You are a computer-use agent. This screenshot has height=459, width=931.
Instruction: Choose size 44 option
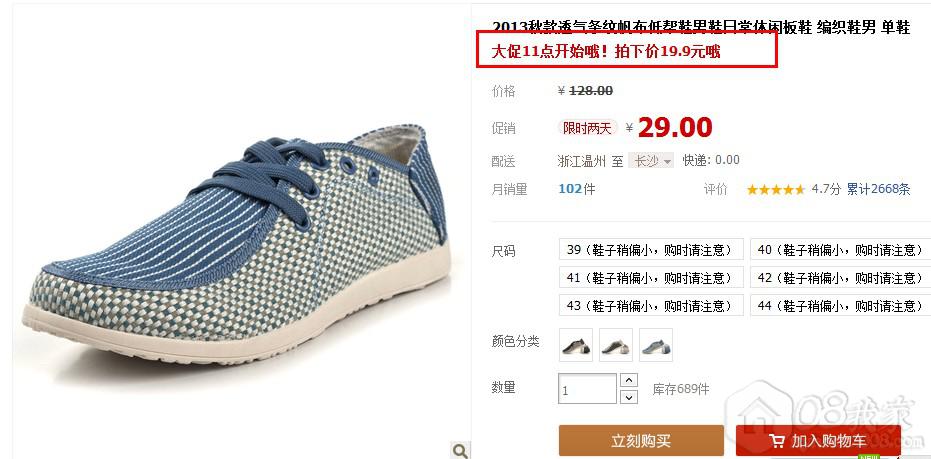pos(840,305)
